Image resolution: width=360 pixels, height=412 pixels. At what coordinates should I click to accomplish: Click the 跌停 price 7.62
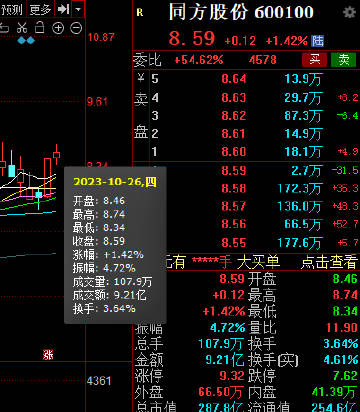point(345,376)
